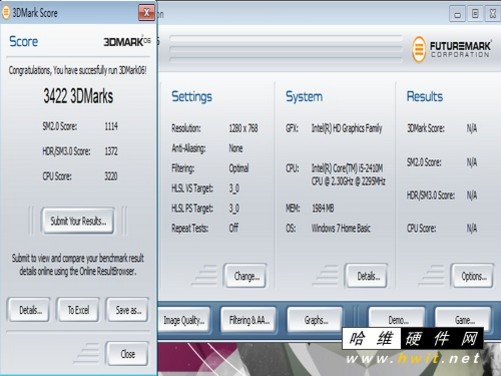Open Details button under System
The width and height of the screenshot is (501, 376).
click(367, 276)
